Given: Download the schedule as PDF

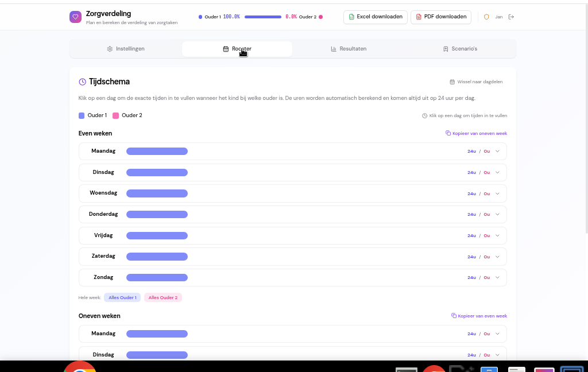Looking at the screenshot, I should [440, 17].
